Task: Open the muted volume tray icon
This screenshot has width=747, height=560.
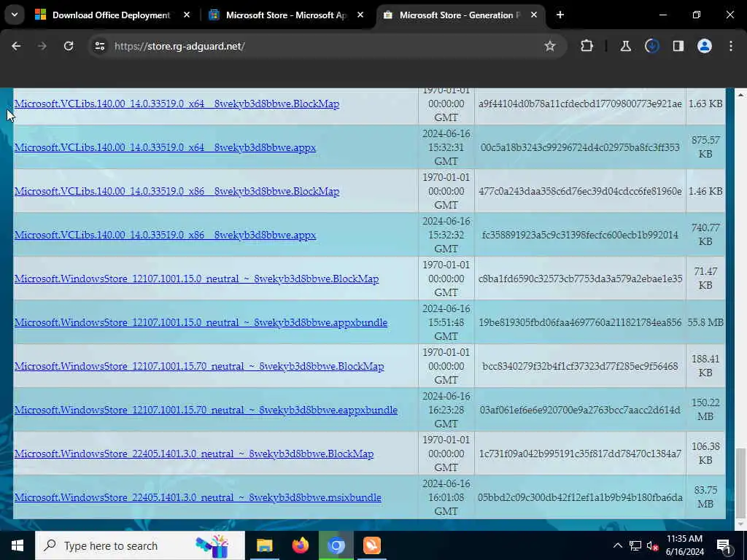Action: click(652, 545)
